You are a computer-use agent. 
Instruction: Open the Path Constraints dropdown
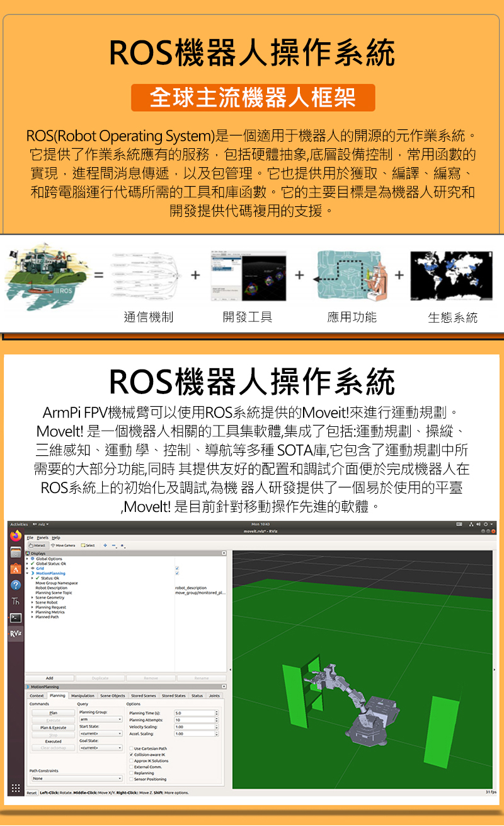[76, 778]
